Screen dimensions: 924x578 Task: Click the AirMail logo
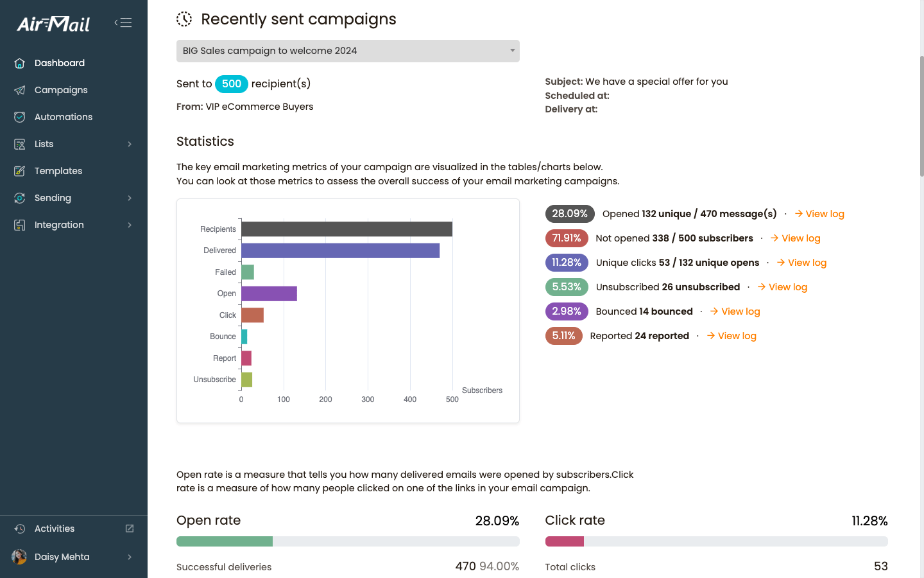click(x=53, y=24)
